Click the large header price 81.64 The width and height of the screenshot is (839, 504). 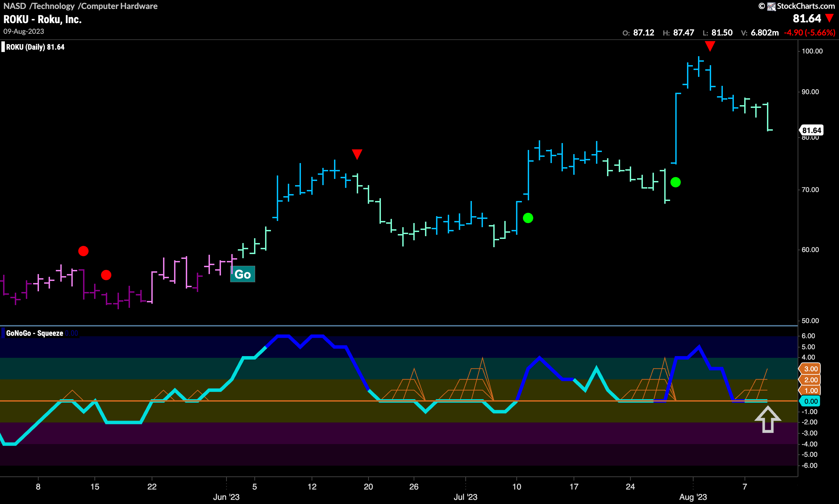point(807,18)
